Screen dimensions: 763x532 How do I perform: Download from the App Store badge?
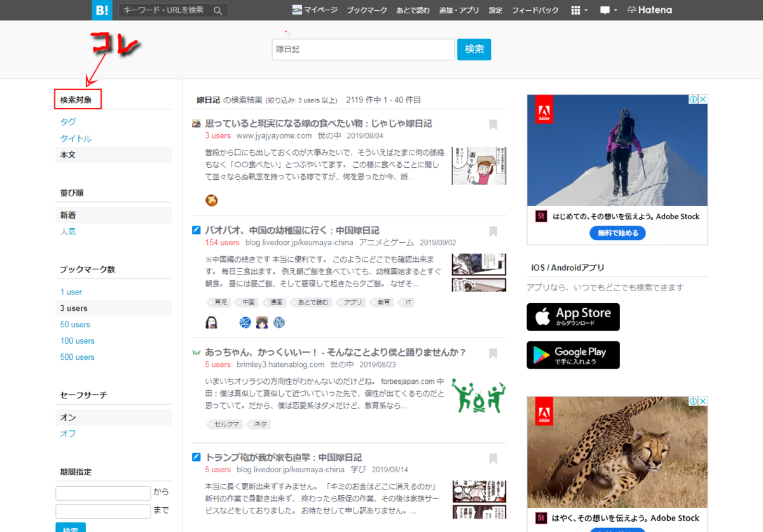(573, 317)
